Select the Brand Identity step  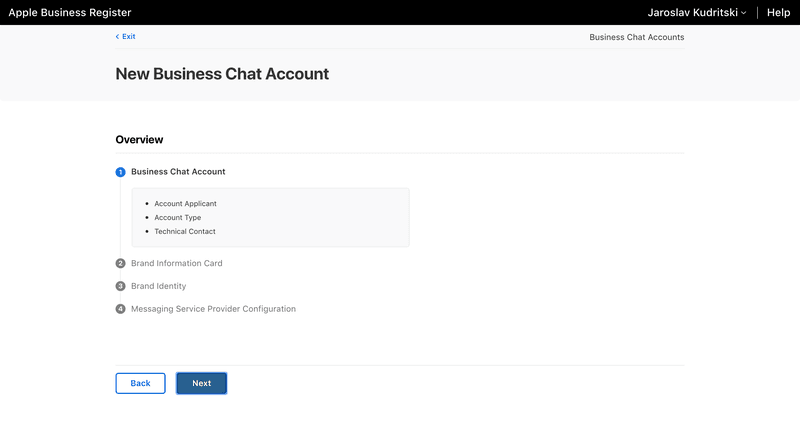point(159,286)
